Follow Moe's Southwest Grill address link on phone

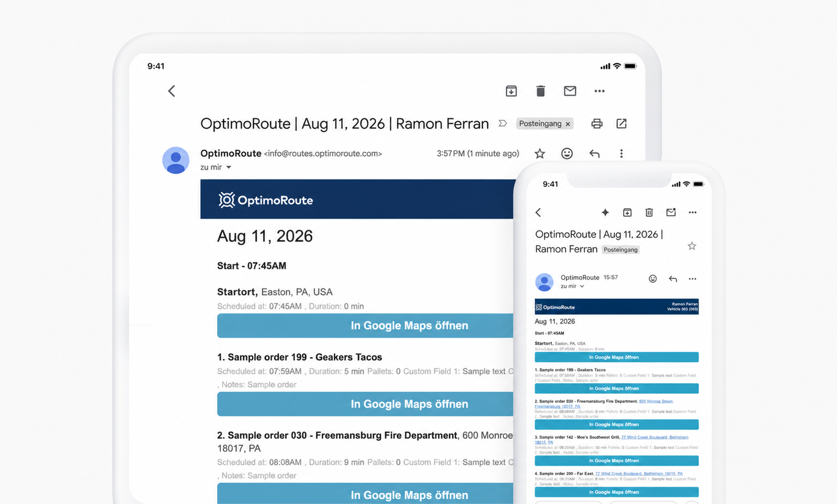(x=654, y=437)
